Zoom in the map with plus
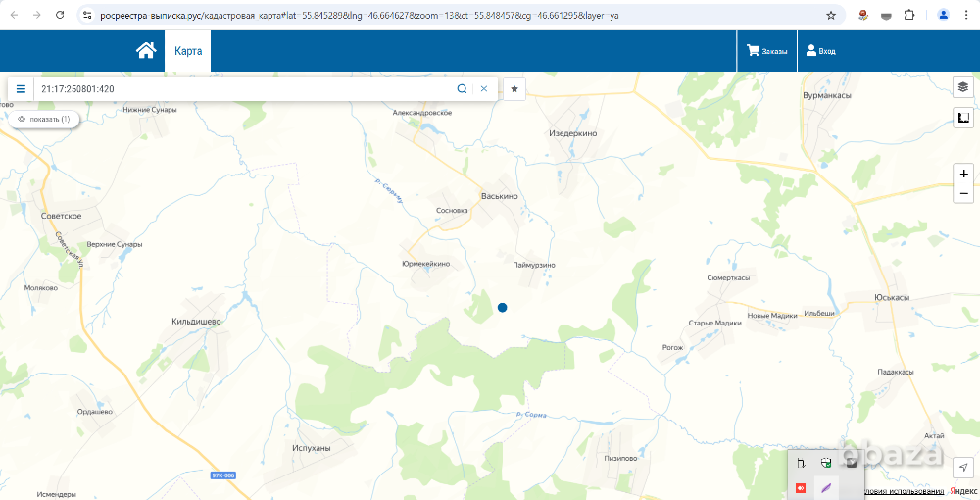980x500 pixels. (x=963, y=174)
